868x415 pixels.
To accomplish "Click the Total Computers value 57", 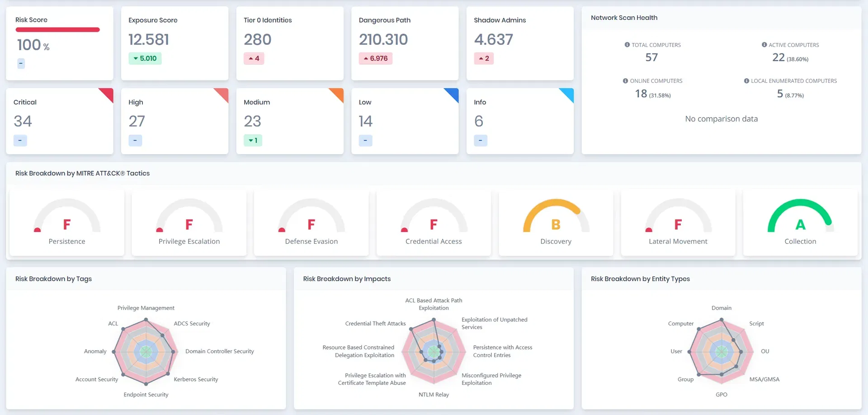I will coord(651,57).
